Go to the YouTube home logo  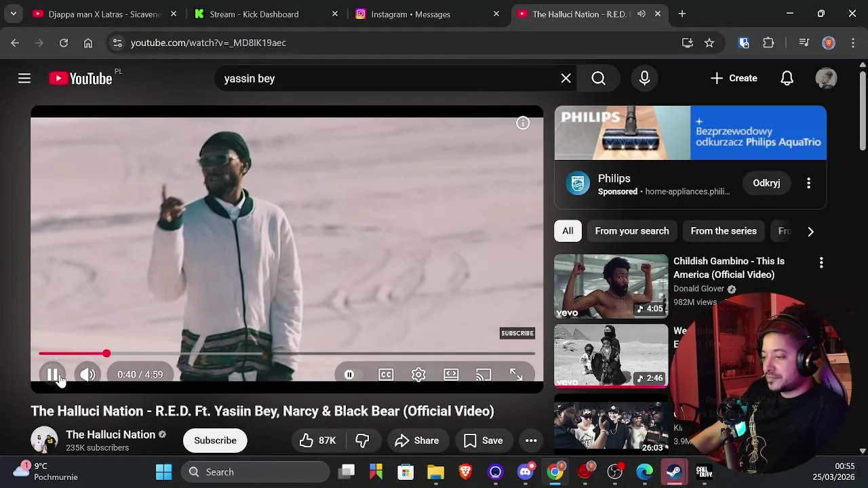click(x=81, y=79)
